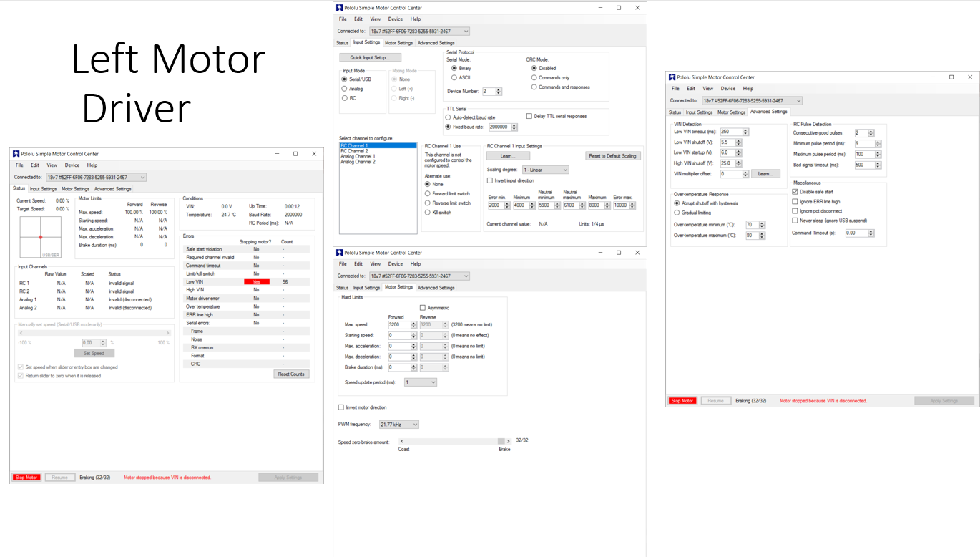Open Help menu in Advanced Settings window

[748, 89]
